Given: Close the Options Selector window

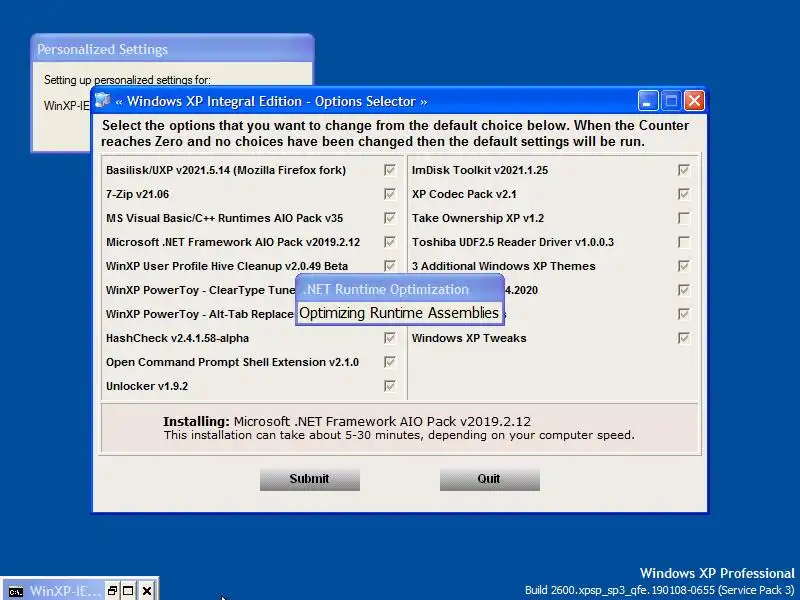Looking at the screenshot, I should [x=694, y=101].
